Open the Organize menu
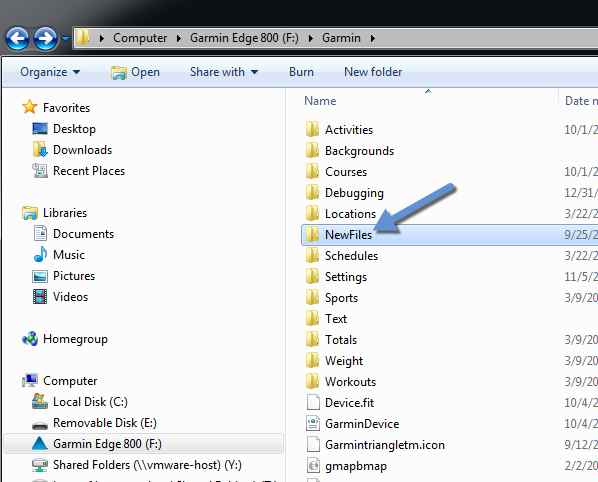Screen dimensions: 598x482 pos(50,72)
